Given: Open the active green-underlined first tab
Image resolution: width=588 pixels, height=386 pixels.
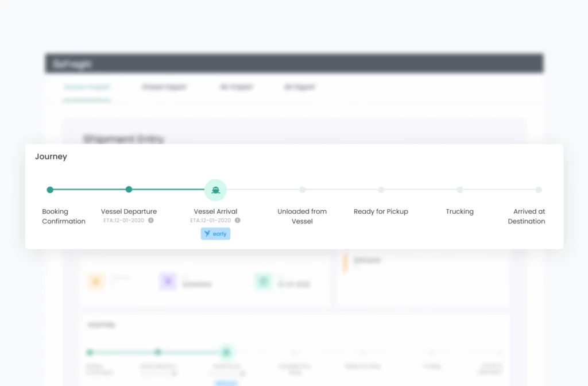Looking at the screenshot, I should 87,87.
